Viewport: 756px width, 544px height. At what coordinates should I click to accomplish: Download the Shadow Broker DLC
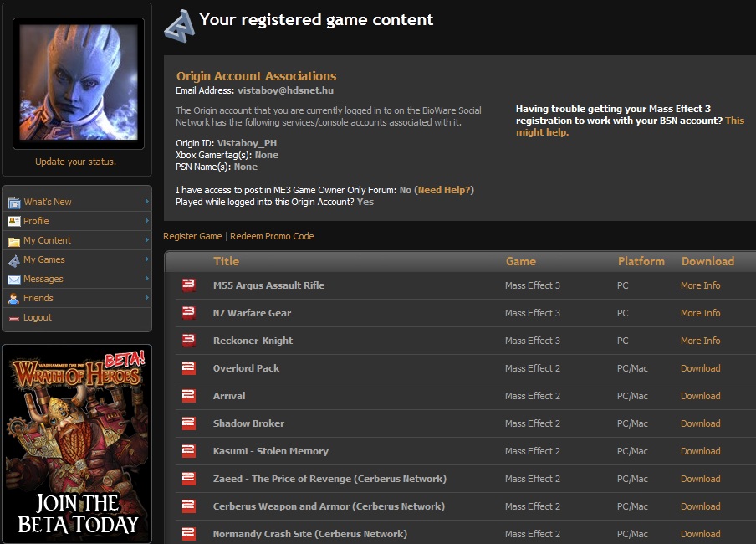click(x=701, y=423)
